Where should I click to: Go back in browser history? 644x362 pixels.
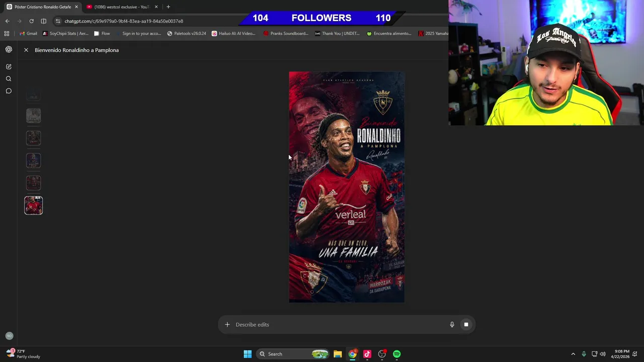click(x=7, y=21)
